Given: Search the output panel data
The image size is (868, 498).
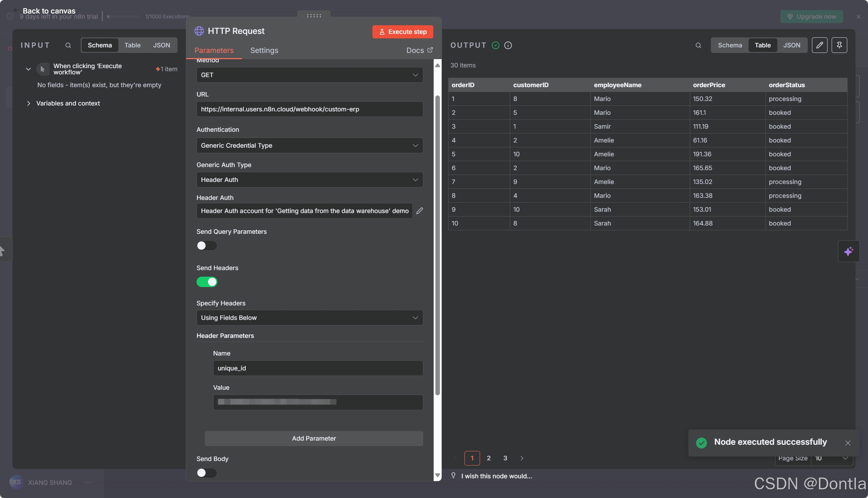Looking at the screenshot, I should [x=698, y=45].
